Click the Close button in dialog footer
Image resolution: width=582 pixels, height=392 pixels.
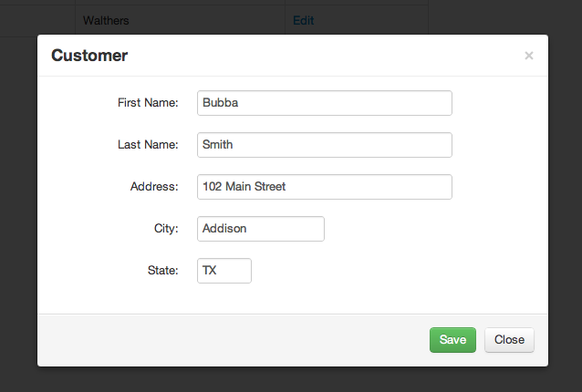(509, 340)
